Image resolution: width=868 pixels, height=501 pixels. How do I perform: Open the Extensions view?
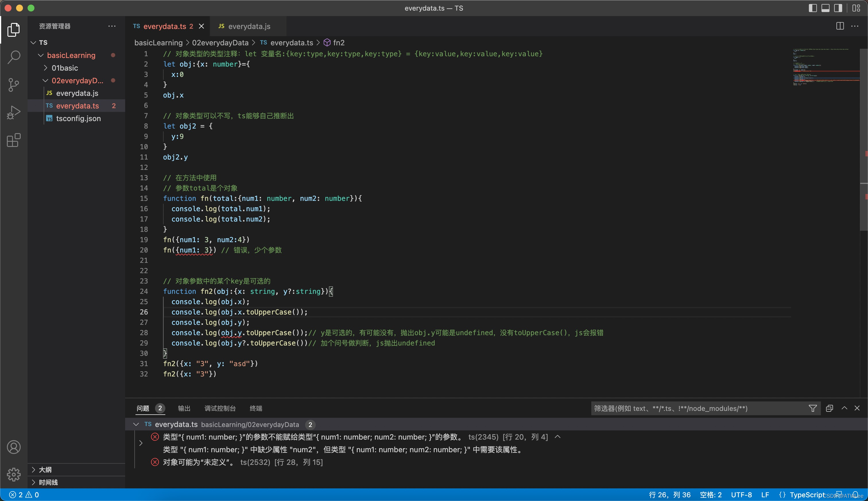tap(14, 140)
